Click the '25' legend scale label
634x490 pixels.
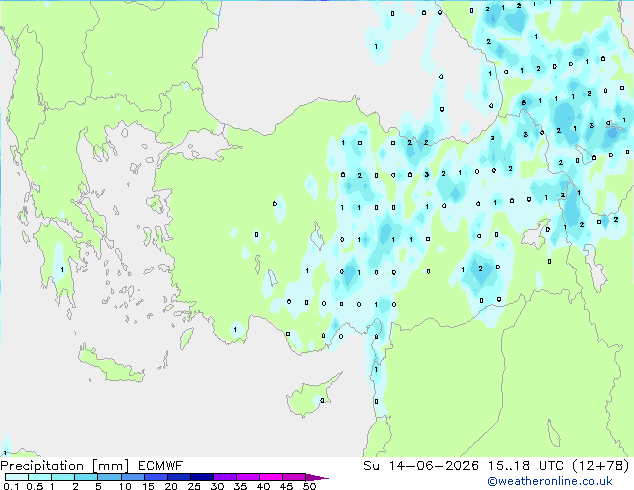coord(194,486)
